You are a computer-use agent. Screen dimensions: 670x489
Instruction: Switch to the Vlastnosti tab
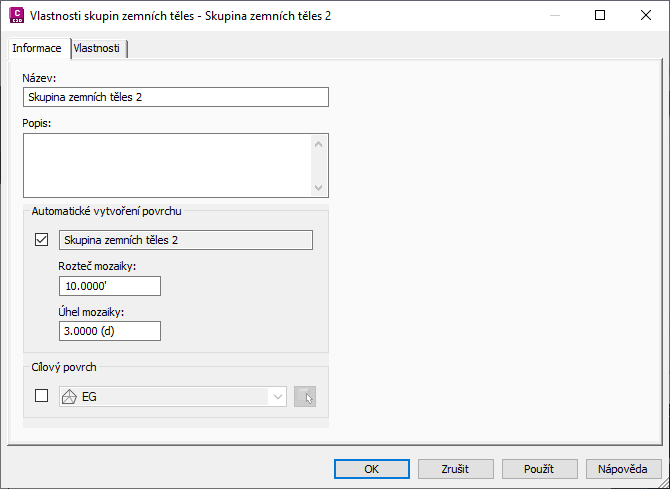pos(98,48)
